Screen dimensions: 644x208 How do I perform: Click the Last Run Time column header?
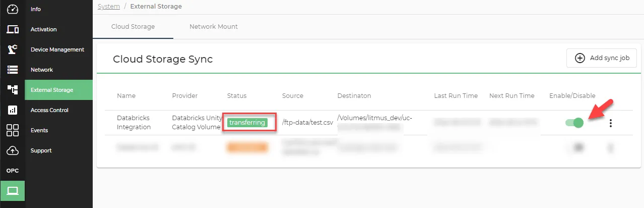pos(456,96)
